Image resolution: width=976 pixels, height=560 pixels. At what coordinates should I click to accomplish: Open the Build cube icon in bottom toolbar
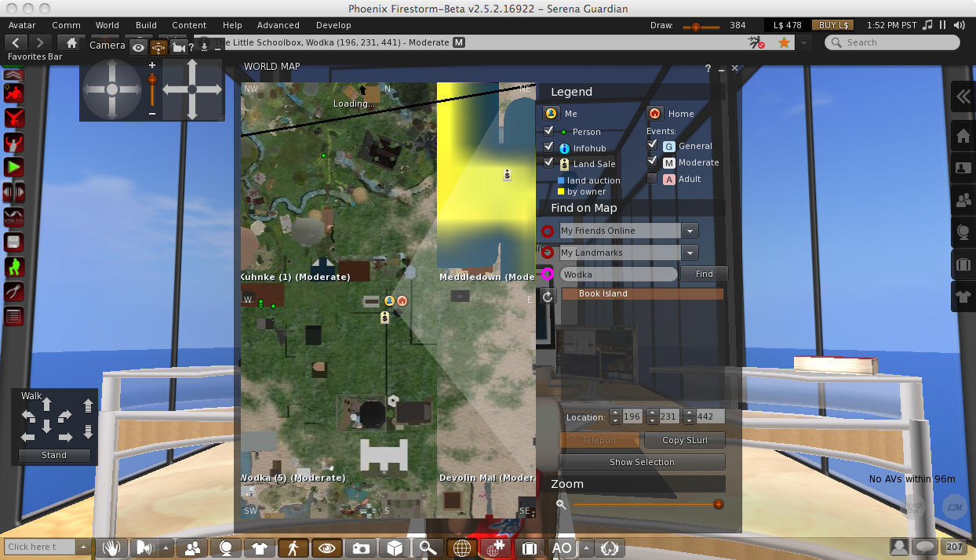click(394, 548)
